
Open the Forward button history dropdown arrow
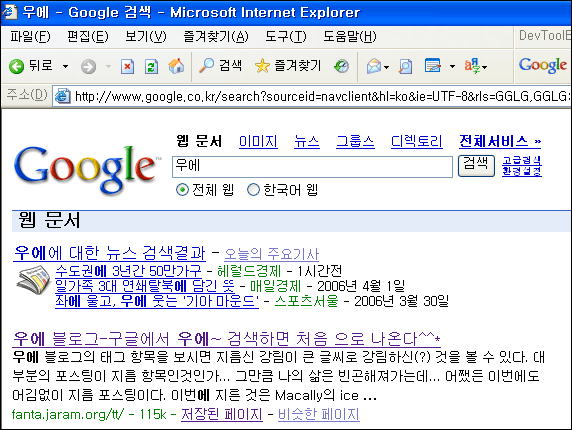click(108, 66)
